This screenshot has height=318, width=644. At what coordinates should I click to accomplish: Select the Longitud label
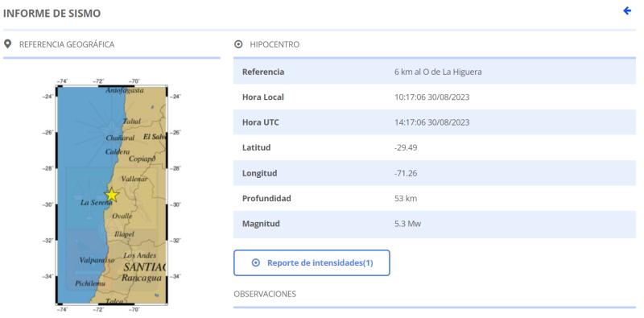[259, 173]
